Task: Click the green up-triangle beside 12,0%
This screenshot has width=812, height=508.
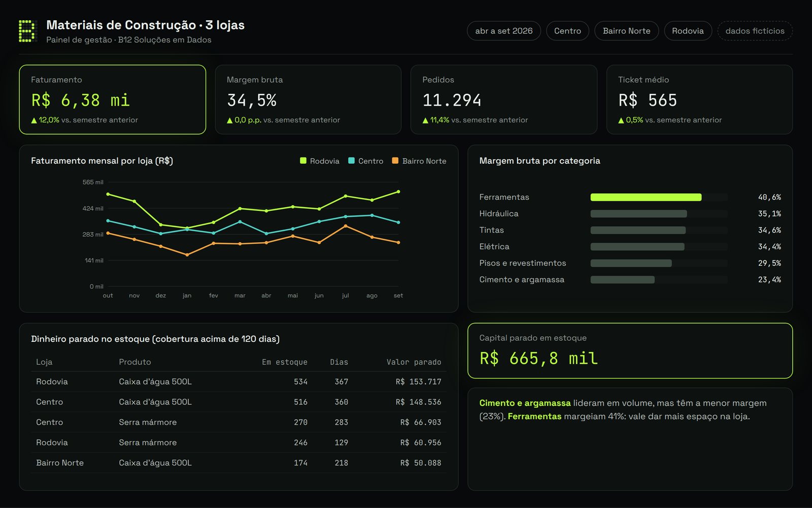Action: pos(34,120)
